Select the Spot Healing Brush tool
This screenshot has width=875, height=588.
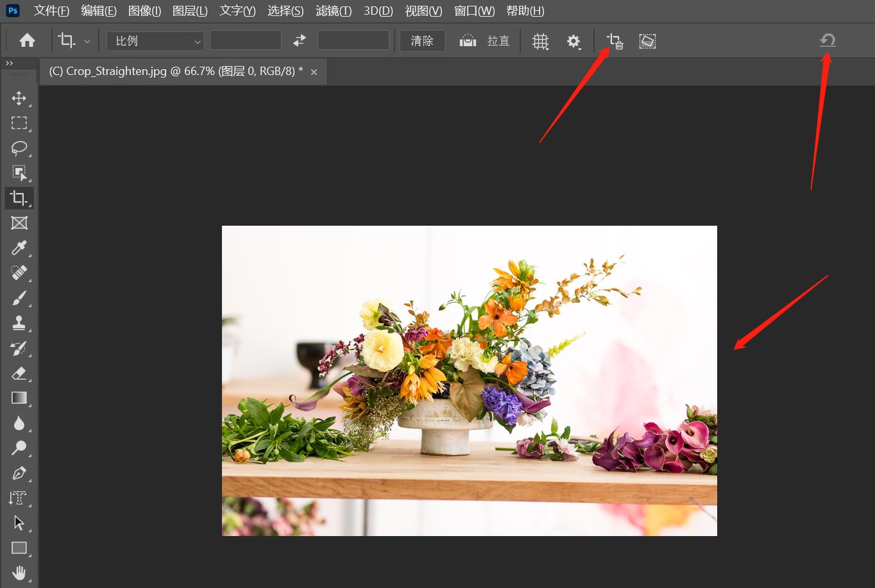19,273
